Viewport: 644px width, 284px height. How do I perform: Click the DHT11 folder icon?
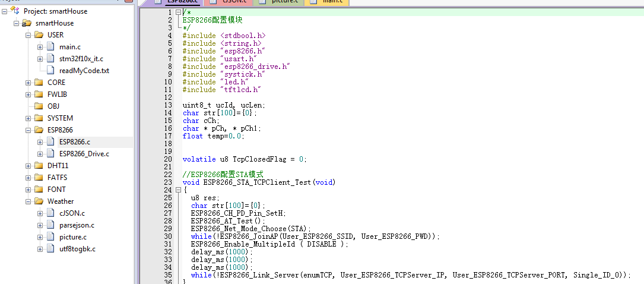click(x=39, y=166)
